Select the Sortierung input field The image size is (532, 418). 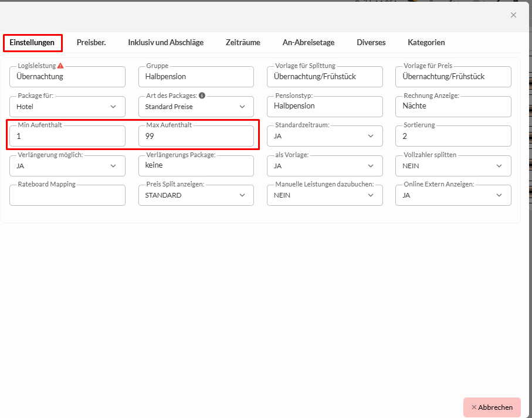click(453, 137)
